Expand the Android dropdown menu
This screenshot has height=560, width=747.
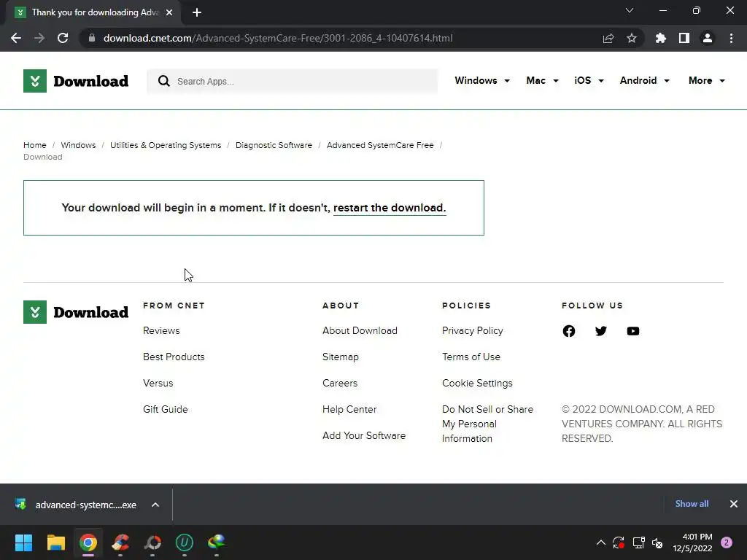click(645, 80)
